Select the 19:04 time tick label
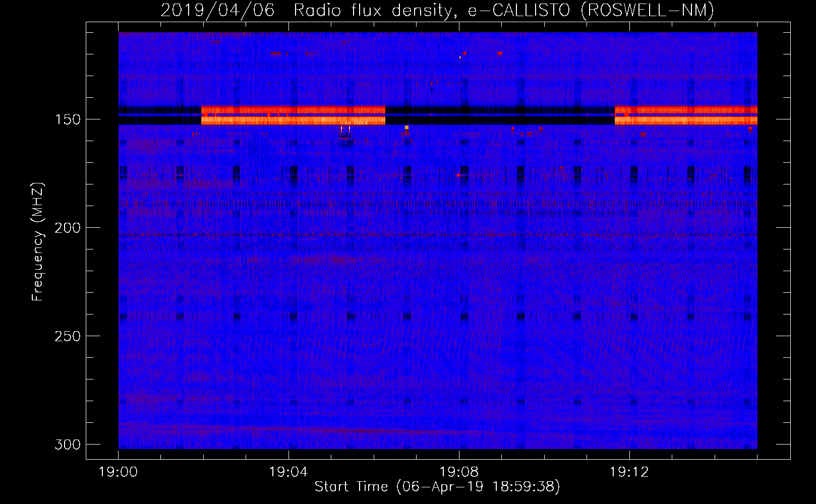Viewport: 816px width, 504px height. tap(288, 472)
